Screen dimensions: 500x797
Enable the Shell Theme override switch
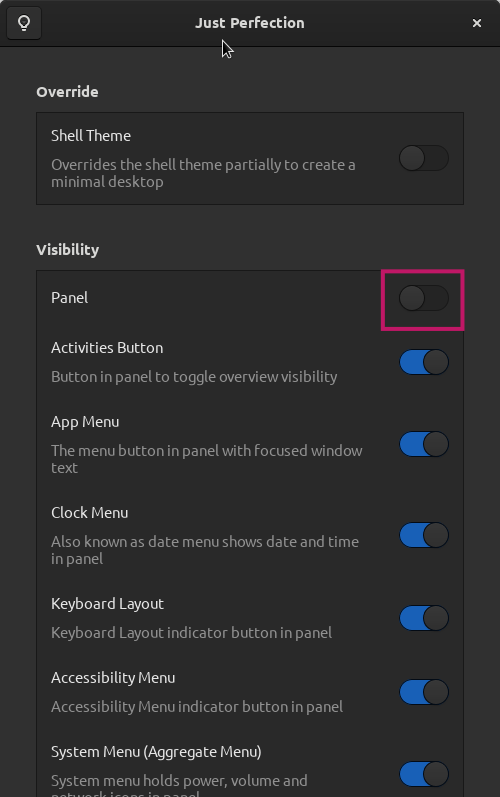[424, 158]
